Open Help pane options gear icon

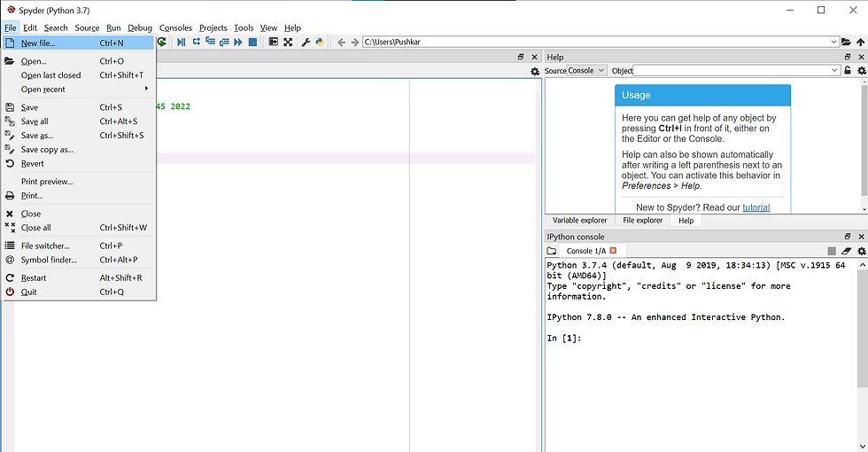click(861, 71)
